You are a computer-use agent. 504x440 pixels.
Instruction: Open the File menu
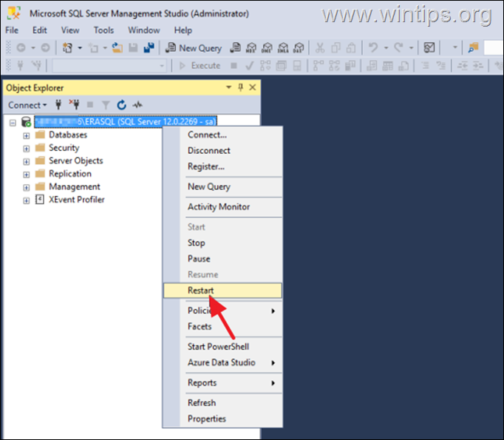[12, 30]
